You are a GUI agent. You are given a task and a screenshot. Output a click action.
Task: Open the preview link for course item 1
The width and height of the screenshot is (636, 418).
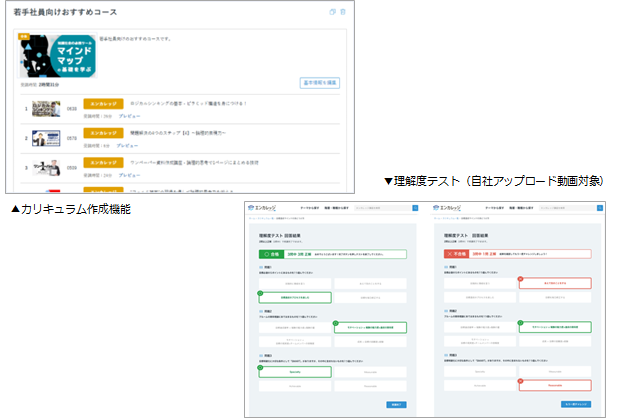point(129,116)
